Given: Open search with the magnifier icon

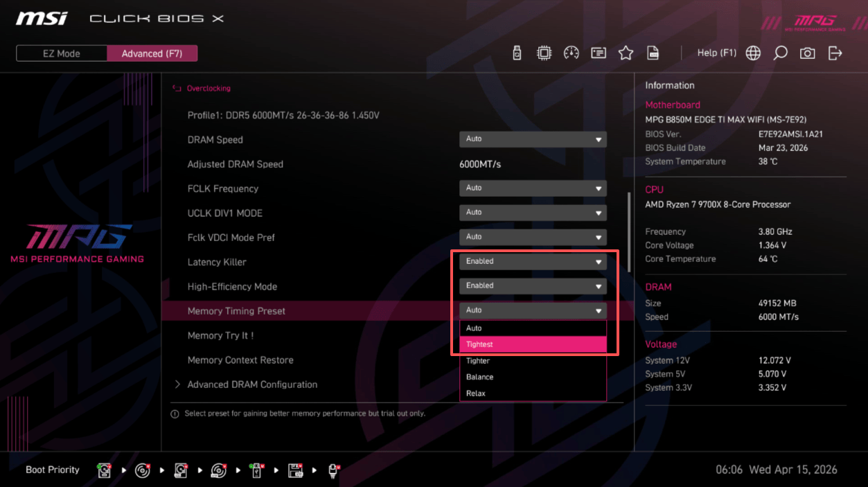Looking at the screenshot, I should click(x=780, y=53).
